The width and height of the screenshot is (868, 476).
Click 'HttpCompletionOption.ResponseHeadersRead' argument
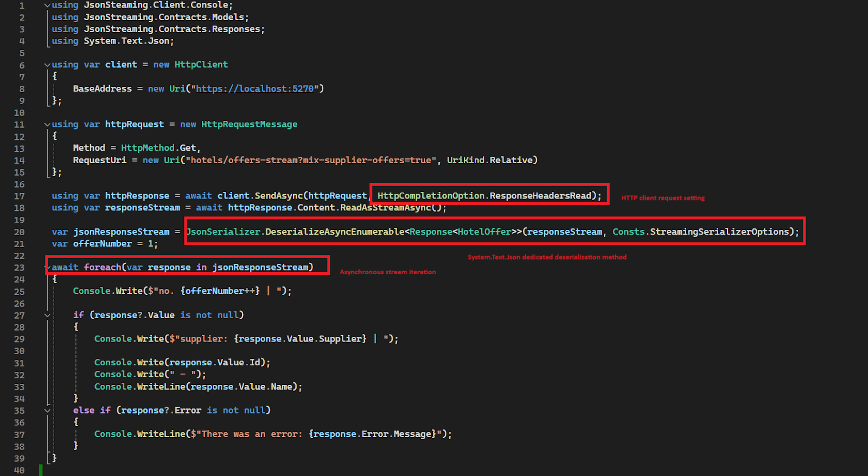click(x=484, y=196)
